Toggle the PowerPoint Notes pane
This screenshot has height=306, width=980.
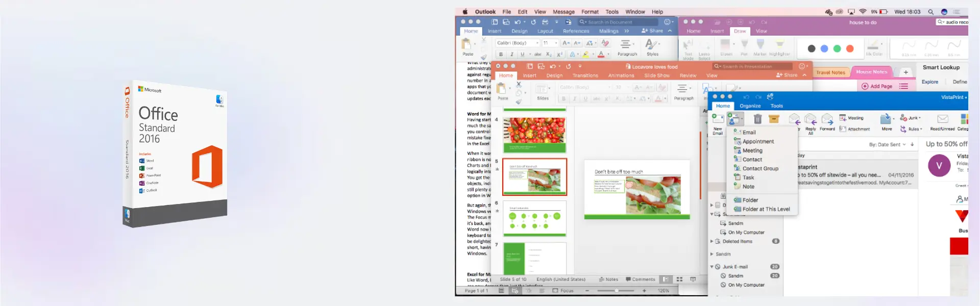(x=608, y=279)
